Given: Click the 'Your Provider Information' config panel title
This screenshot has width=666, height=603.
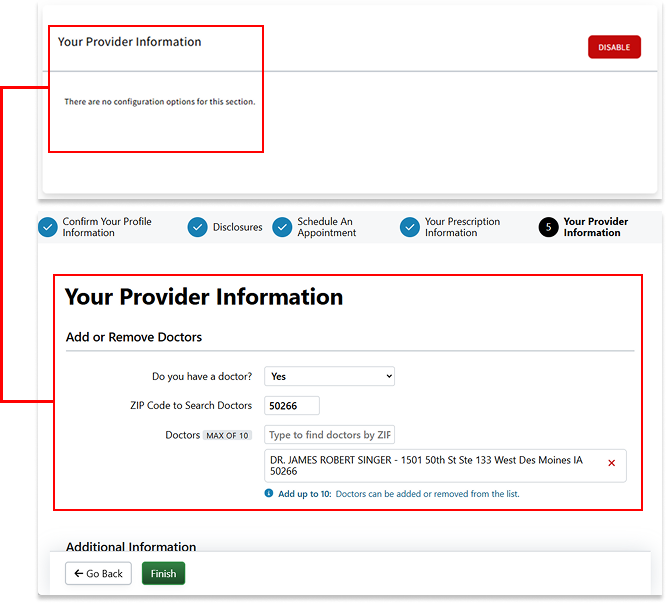Looking at the screenshot, I should (x=130, y=42).
